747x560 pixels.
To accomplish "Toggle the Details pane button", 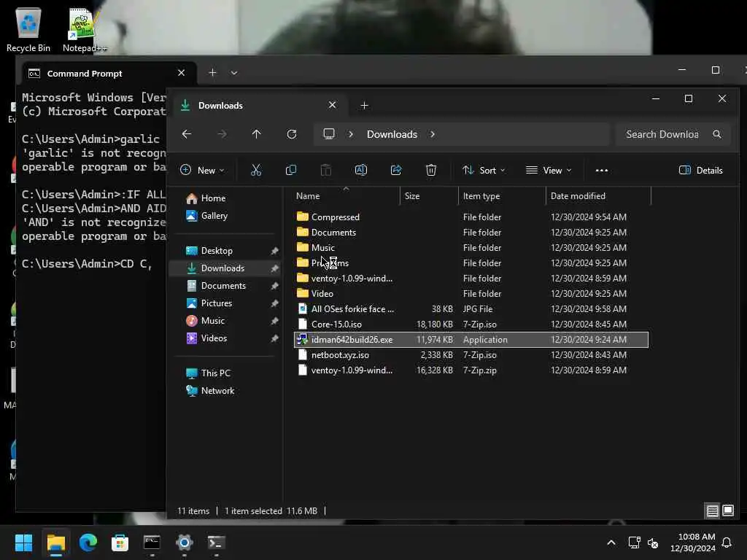I will pyautogui.click(x=701, y=170).
